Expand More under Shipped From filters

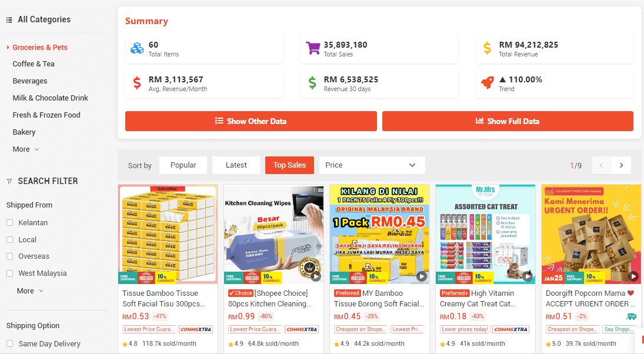[x=30, y=290]
